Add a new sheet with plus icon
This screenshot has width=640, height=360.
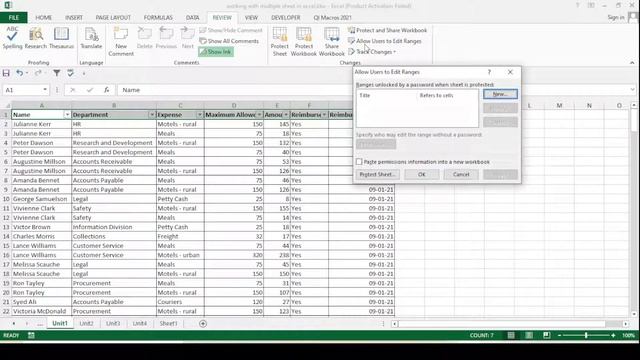click(x=203, y=324)
